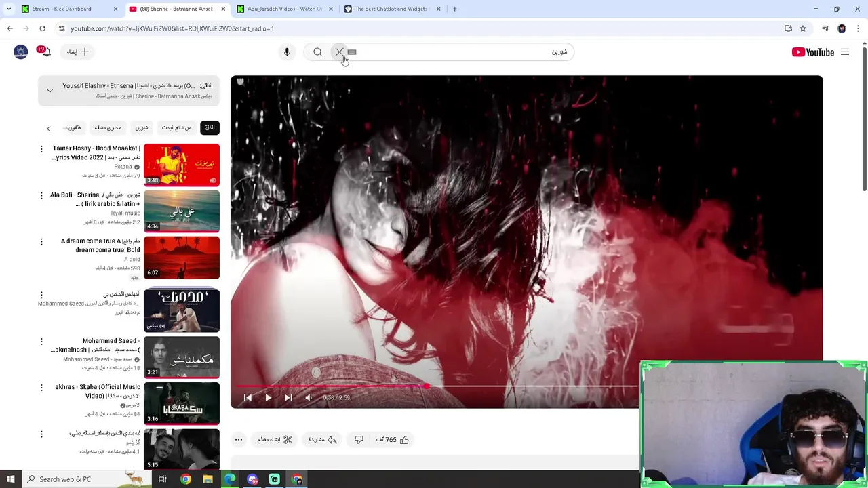
Task: Open the Windows Start menu
Action: coord(10,479)
